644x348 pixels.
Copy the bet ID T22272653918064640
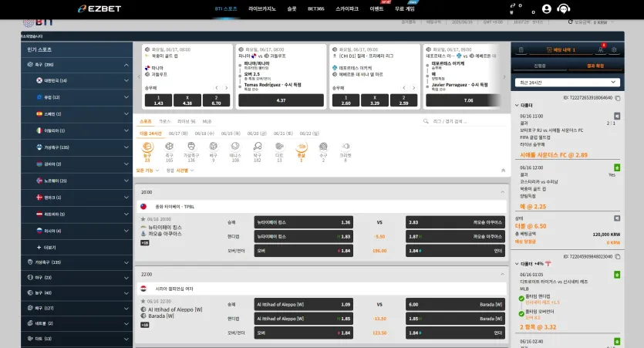point(617,98)
